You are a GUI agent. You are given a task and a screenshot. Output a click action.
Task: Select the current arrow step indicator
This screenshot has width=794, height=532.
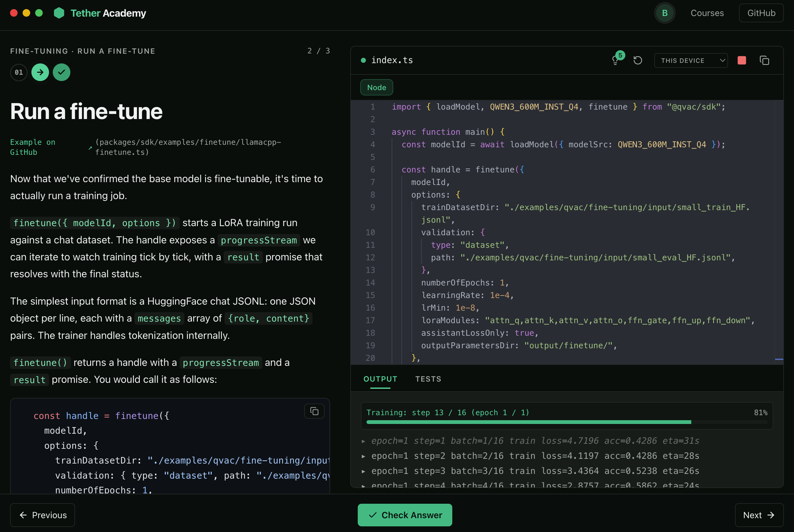(x=40, y=72)
